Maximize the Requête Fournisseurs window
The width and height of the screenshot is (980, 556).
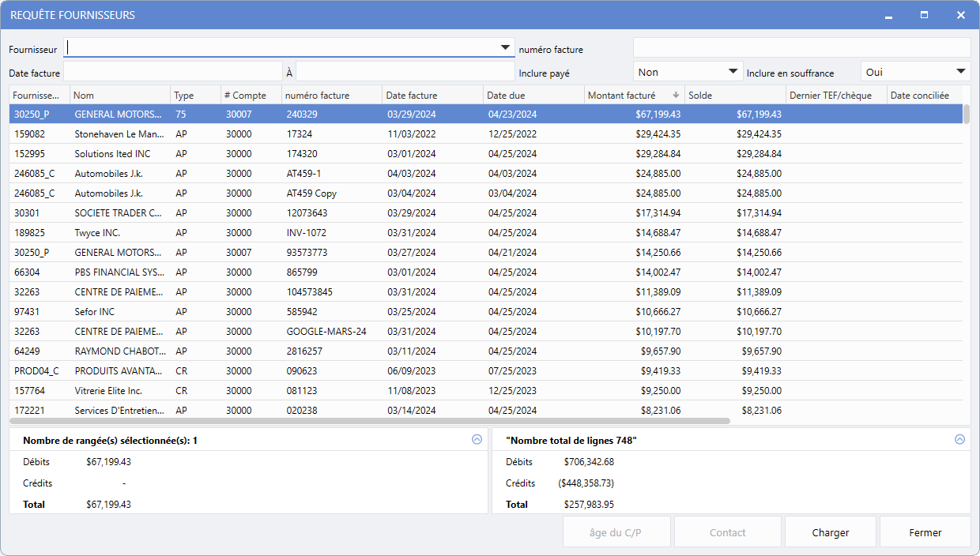coord(925,15)
